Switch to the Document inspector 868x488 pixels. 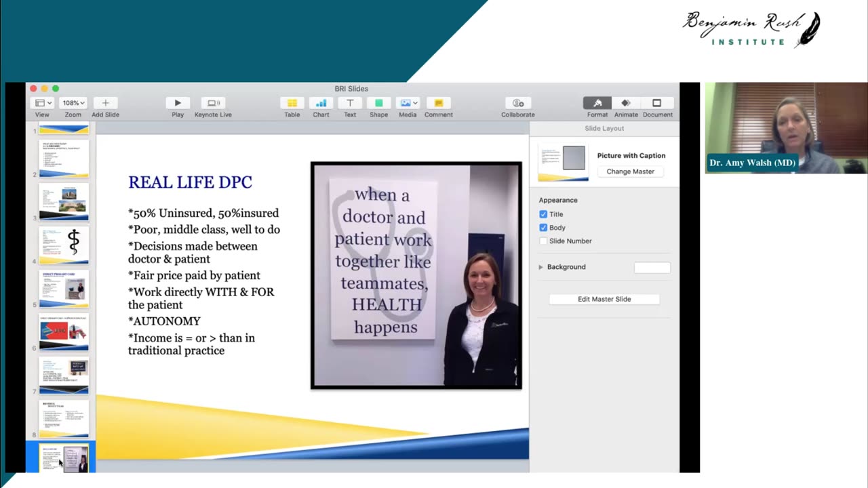[x=656, y=103]
